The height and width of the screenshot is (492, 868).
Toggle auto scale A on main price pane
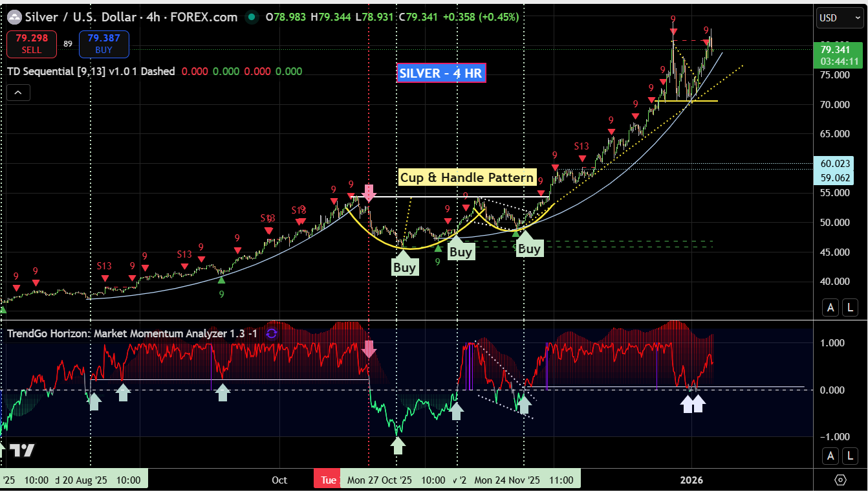830,307
